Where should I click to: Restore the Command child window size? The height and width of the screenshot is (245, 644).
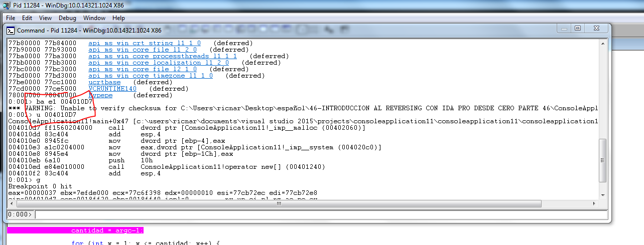pyautogui.click(x=578, y=29)
